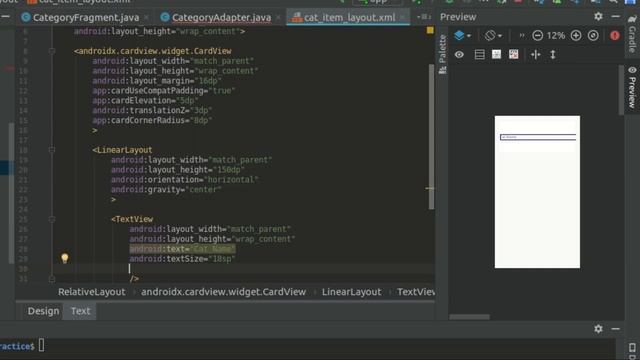The width and height of the screenshot is (640, 360).
Task: Click the preview horizontal scrollbar
Action: pos(469,317)
